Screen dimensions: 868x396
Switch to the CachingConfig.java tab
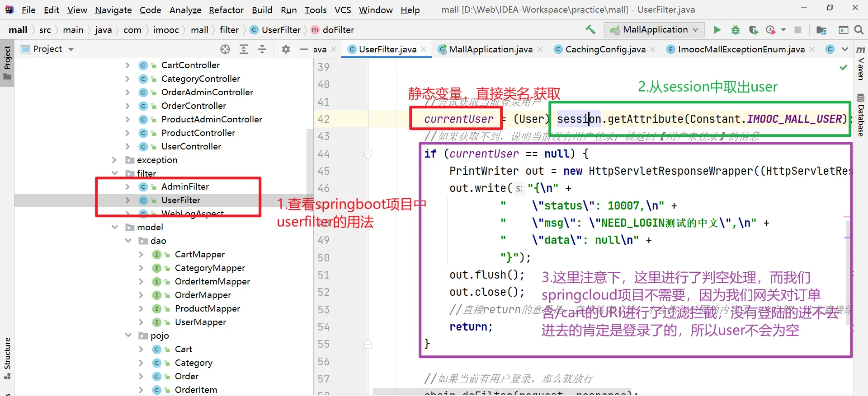[x=605, y=49]
